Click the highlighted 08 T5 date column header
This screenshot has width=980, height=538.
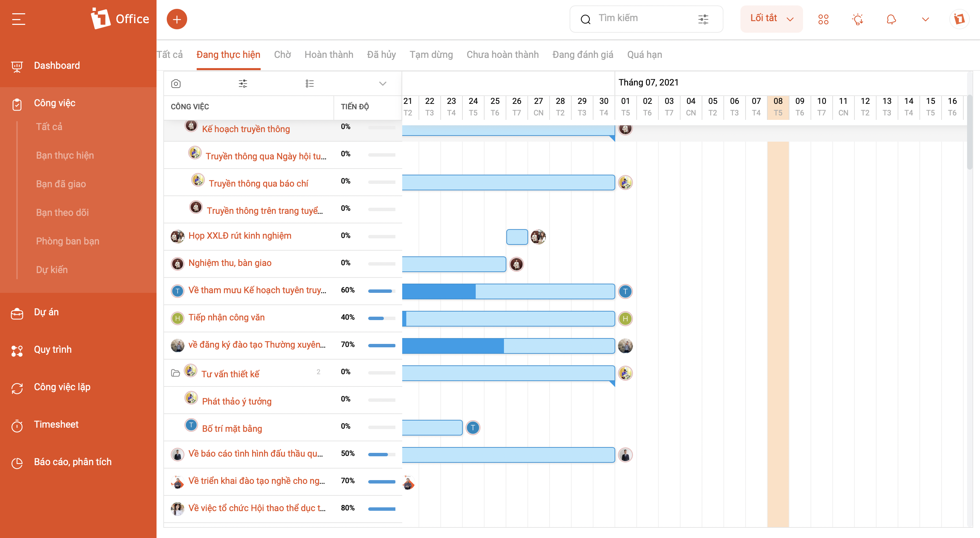coord(778,107)
